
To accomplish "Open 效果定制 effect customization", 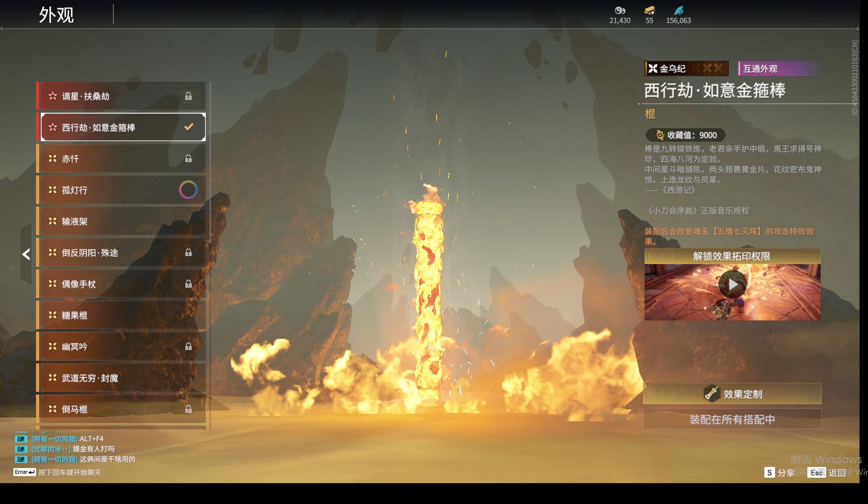I will point(732,394).
